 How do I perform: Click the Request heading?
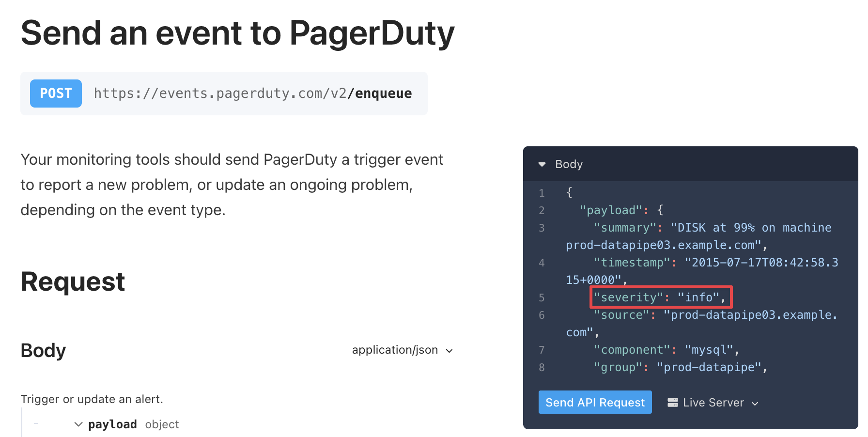[x=73, y=281]
